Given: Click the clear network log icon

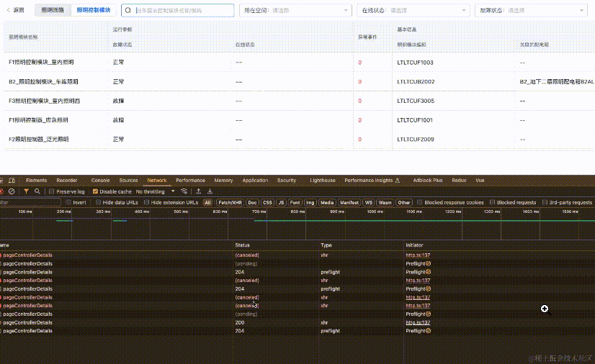Looking at the screenshot, I should pyautogui.click(x=12, y=191).
